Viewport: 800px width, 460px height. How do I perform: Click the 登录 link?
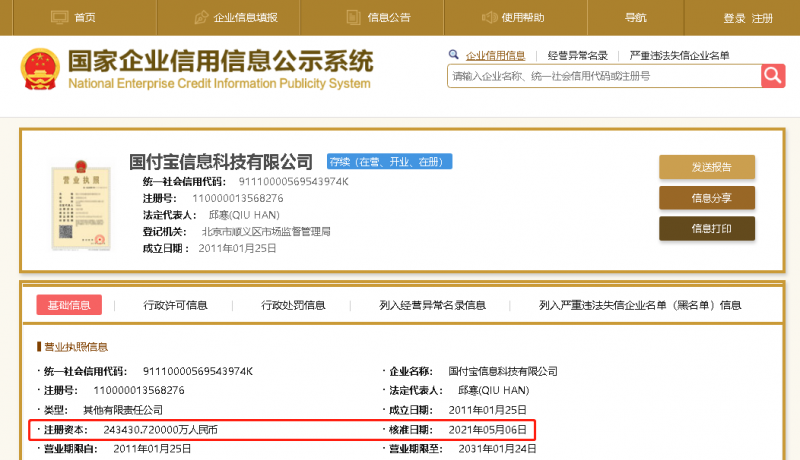734,18
